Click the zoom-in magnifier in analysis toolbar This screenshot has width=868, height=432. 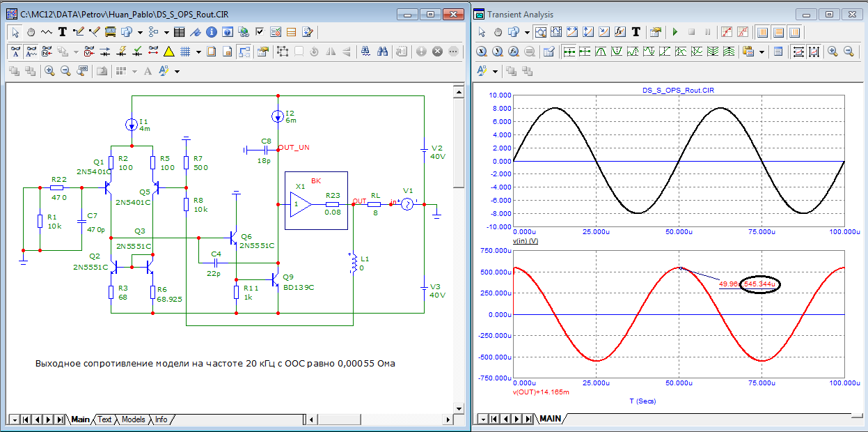[x=833, y=52]
